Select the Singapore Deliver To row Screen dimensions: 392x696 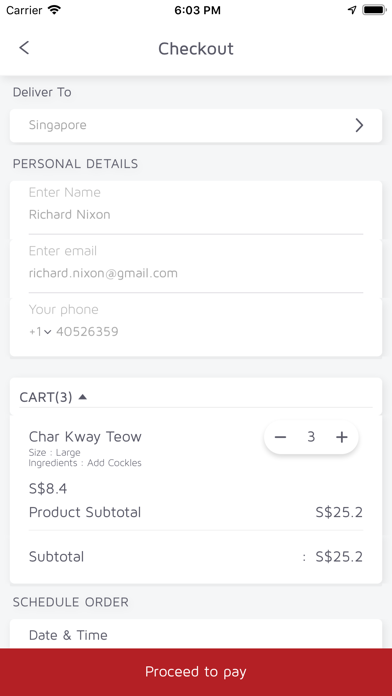(x=196, y=126)
